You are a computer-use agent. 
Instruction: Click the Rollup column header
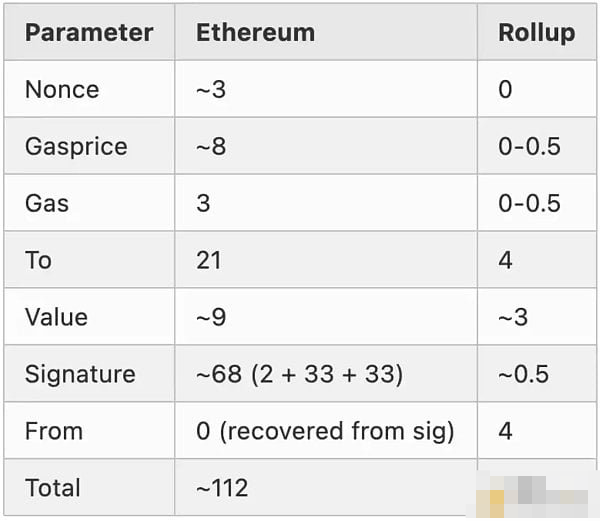click(536, 32)
